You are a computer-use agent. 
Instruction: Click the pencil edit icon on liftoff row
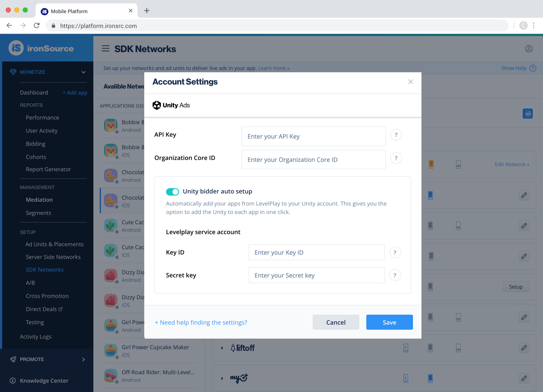[524, 348]
